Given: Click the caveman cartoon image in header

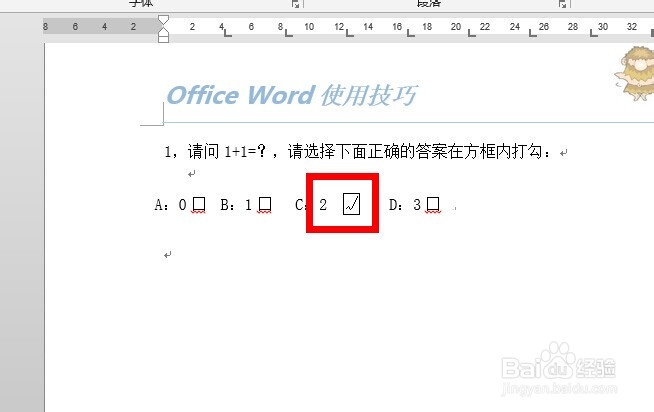Looking at the screenshot, I should click(635, 74).
